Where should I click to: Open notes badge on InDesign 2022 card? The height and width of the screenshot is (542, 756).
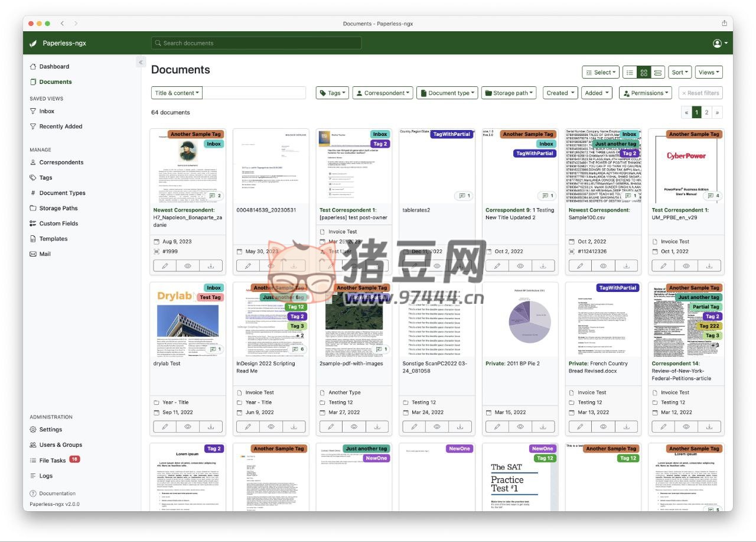pyautogui.click(x=298, y=349)
